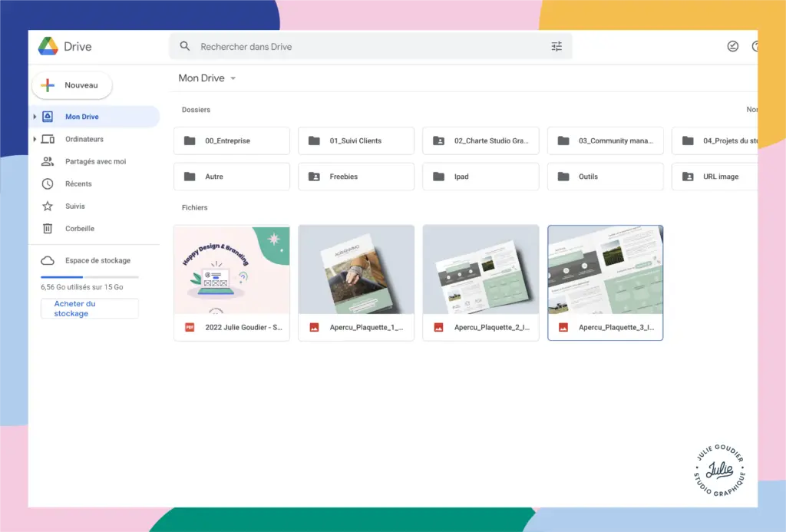This screenshot has height=532, width=786.
Task: Click the storage usage progress bar
Action: tap(89, 276)
